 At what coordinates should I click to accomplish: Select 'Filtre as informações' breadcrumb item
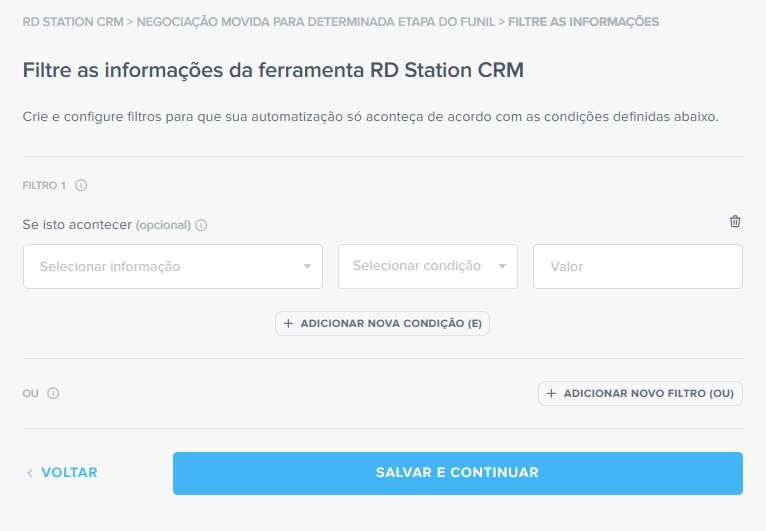point(583,21)
